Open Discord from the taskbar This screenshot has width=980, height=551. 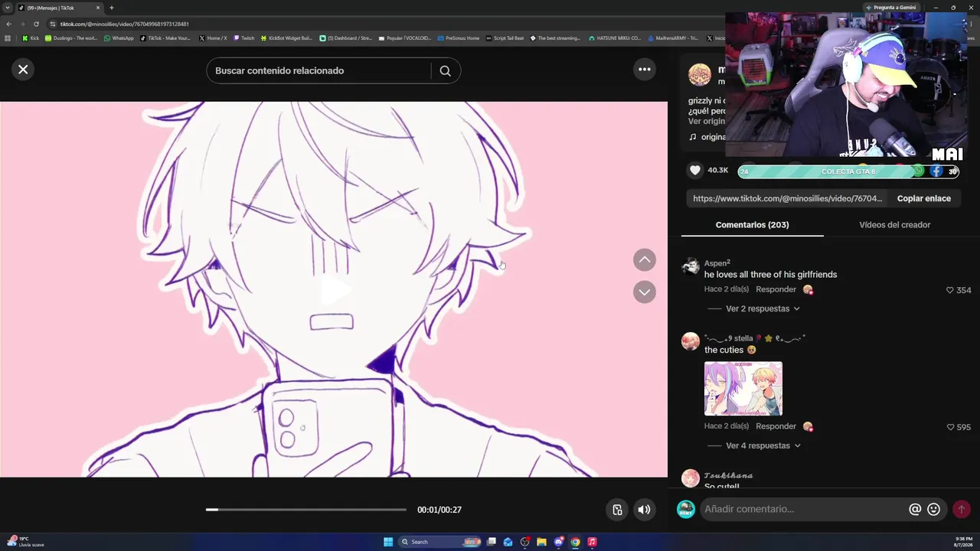559,542
